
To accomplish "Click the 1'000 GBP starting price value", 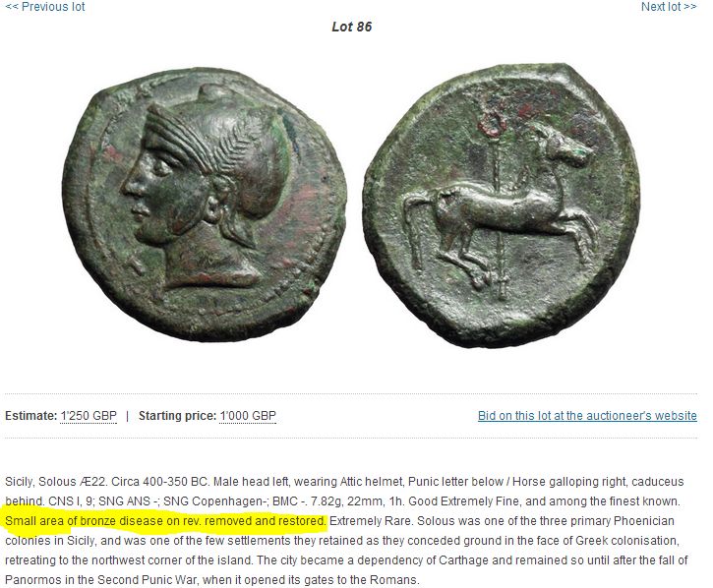I will (x=248, y=416).
